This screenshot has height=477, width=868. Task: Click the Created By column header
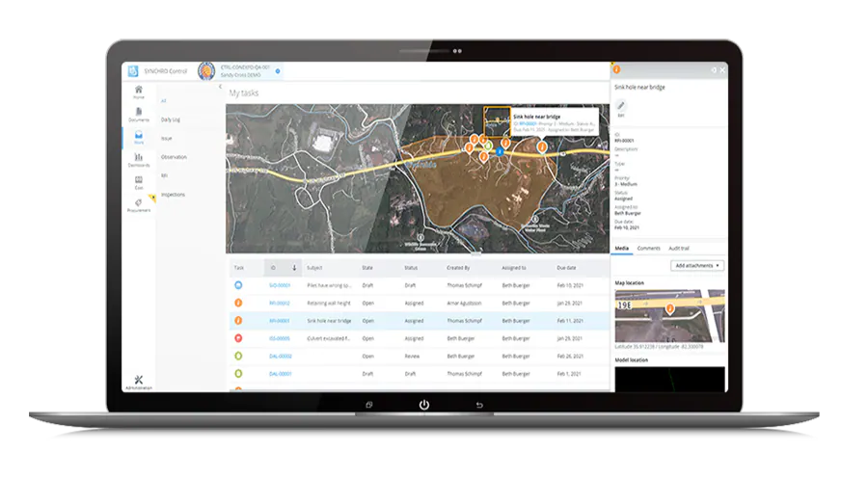coord(458,268)
